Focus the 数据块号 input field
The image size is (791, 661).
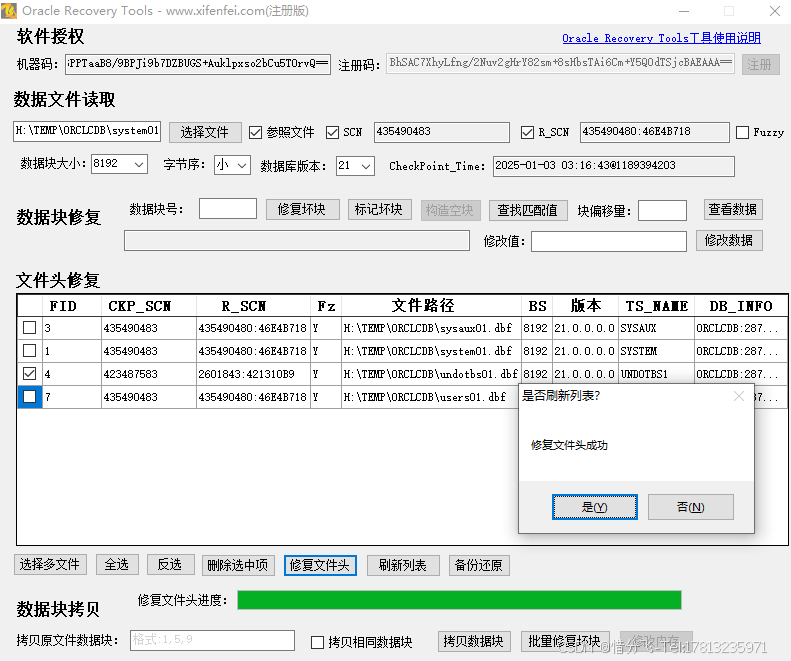point(228,208)
